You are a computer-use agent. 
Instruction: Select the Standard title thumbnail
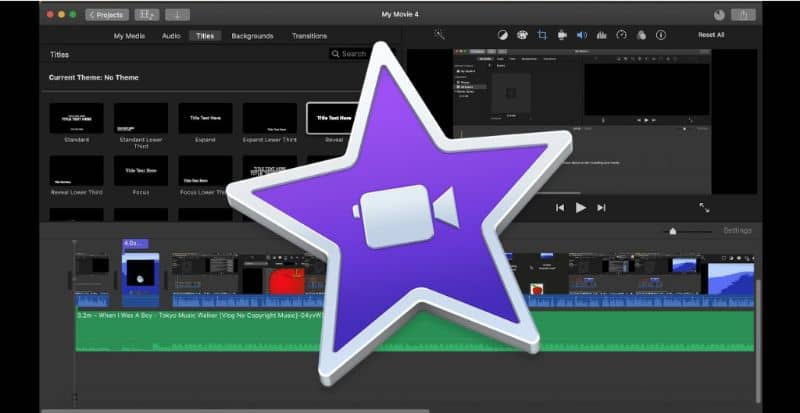point(77,118)
